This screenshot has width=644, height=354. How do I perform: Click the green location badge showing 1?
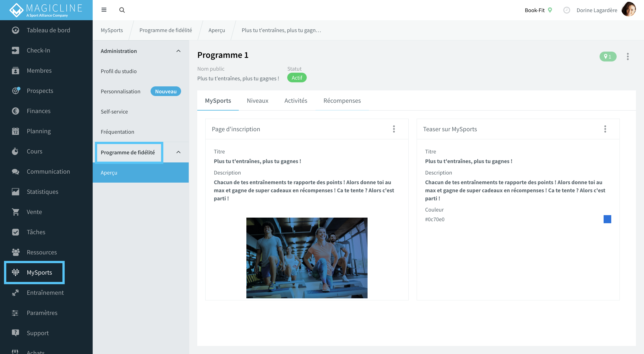tap(608, 57)
